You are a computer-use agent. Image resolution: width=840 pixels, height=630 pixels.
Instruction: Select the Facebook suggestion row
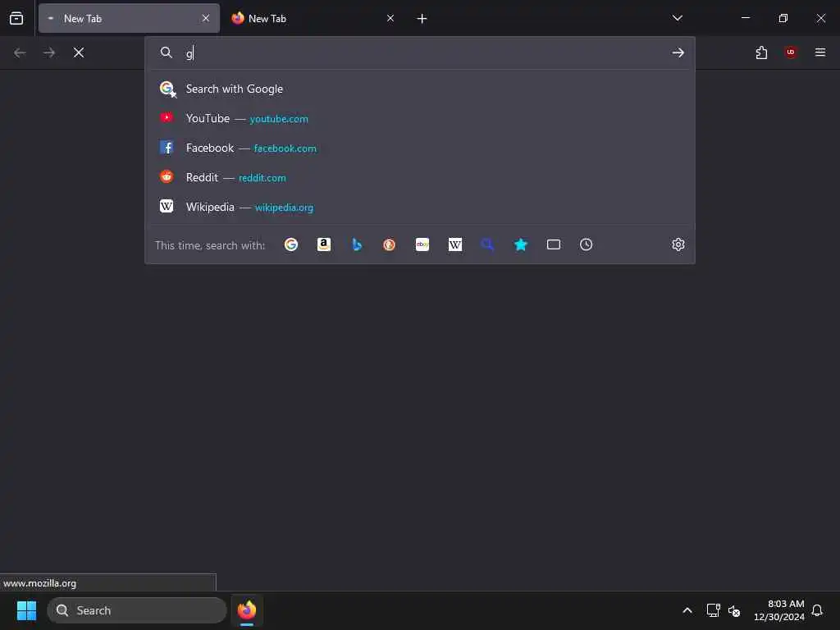(420, 148)
